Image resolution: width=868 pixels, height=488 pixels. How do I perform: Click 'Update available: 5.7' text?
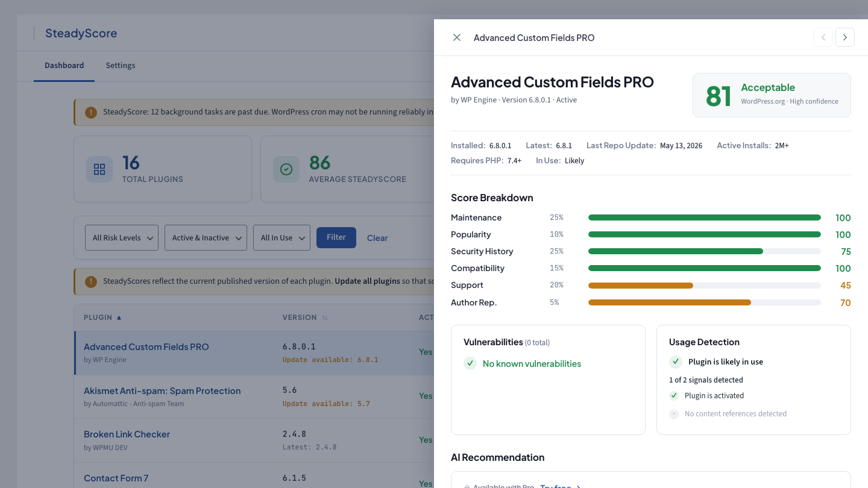[326, 404]
